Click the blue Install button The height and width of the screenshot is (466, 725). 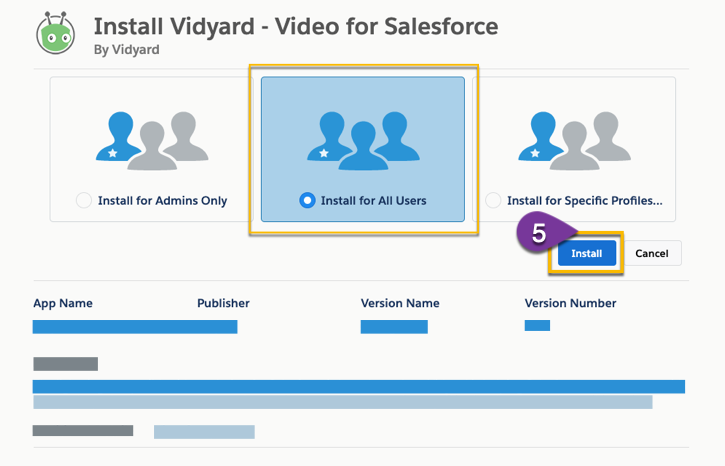587,253
